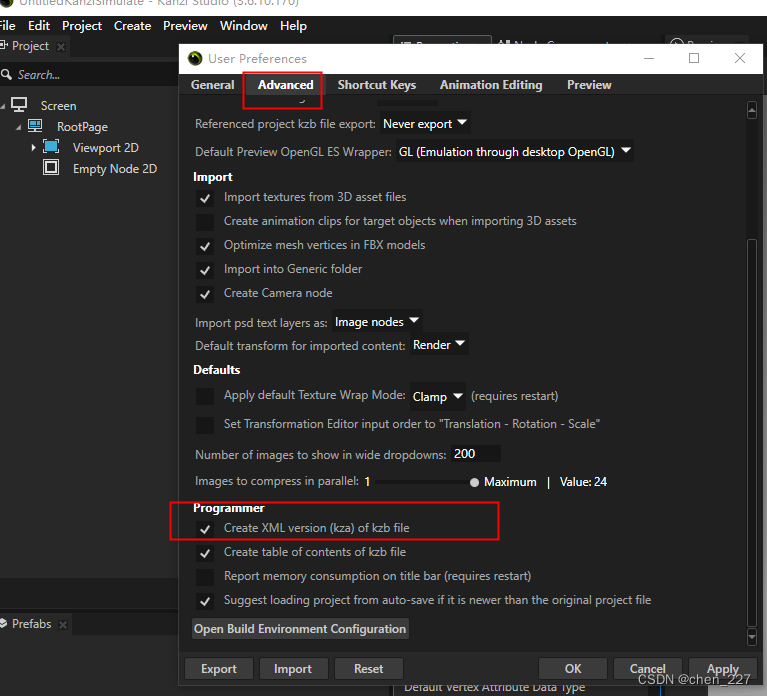Click Open Build Environment Configuration button
This screenshot has width=767, height=696.
pos(300,629)
